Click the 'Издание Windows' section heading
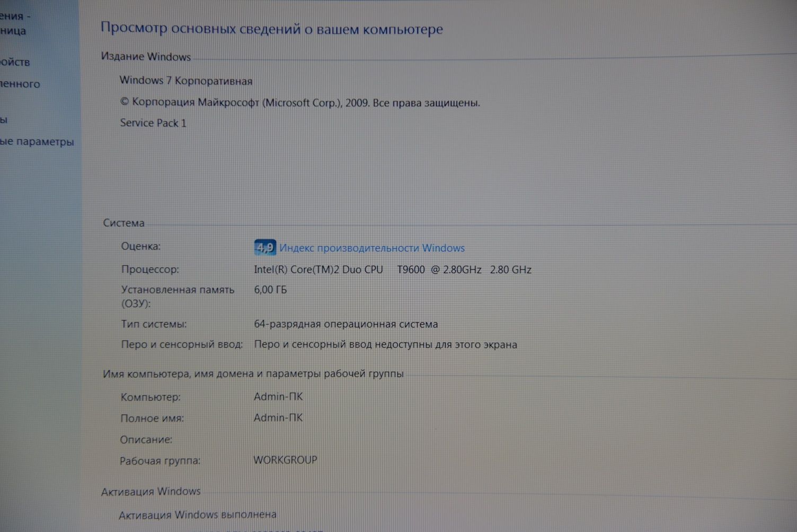This screenshot has width=797, height=532. [146, 57]
